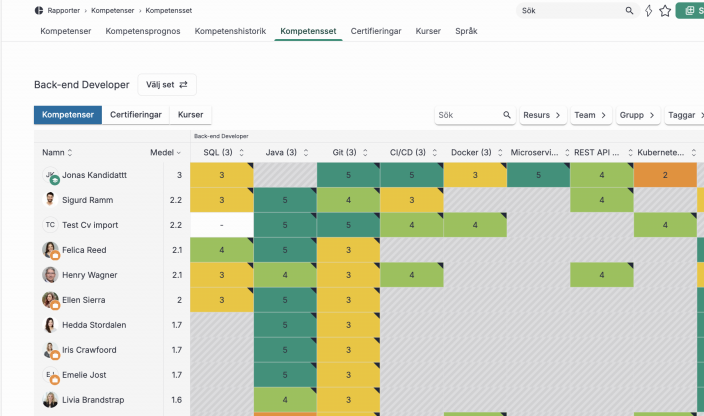704x416 pixels.
Task: Click Kompetenser in the breadcrumb
Action: tap(112, 10)
